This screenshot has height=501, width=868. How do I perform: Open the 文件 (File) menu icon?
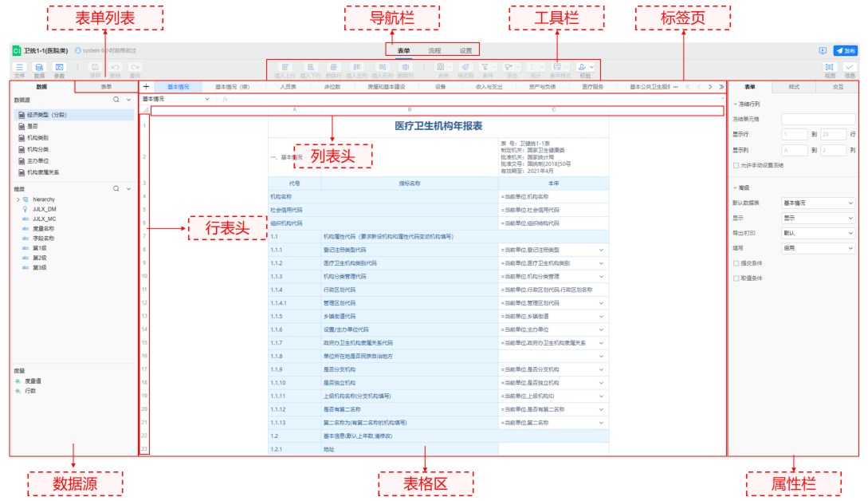click(19, 68)
